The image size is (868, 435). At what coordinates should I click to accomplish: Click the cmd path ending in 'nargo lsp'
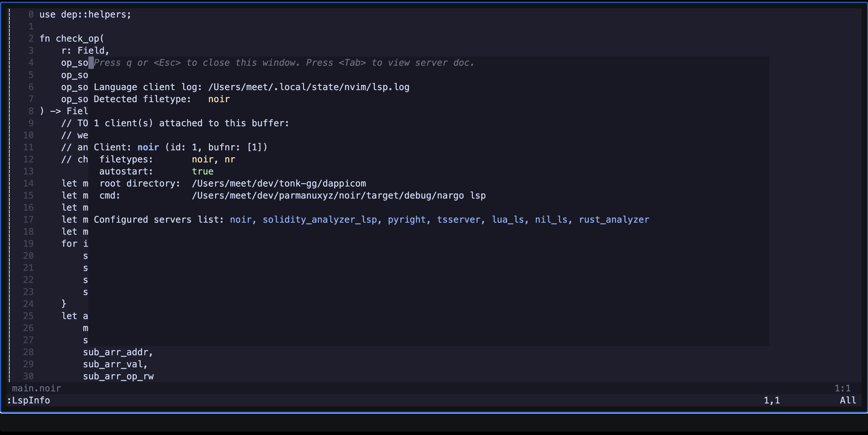click(x=339, y=195)
